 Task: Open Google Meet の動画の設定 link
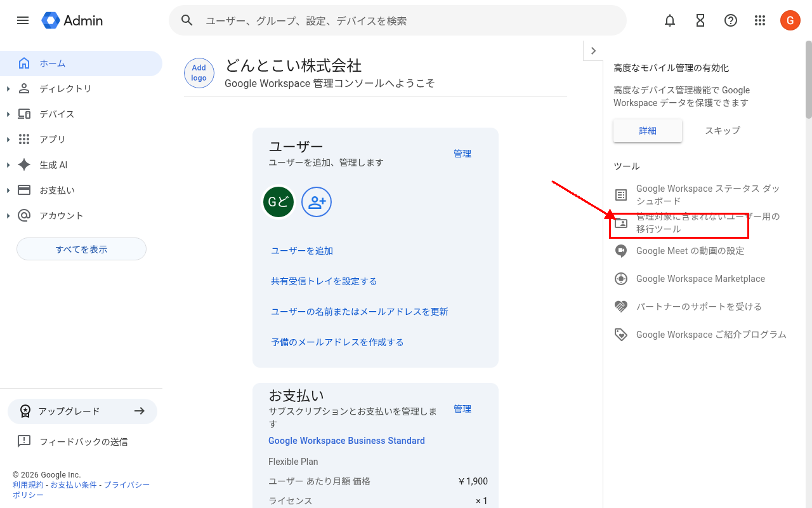tap(690, 251)
